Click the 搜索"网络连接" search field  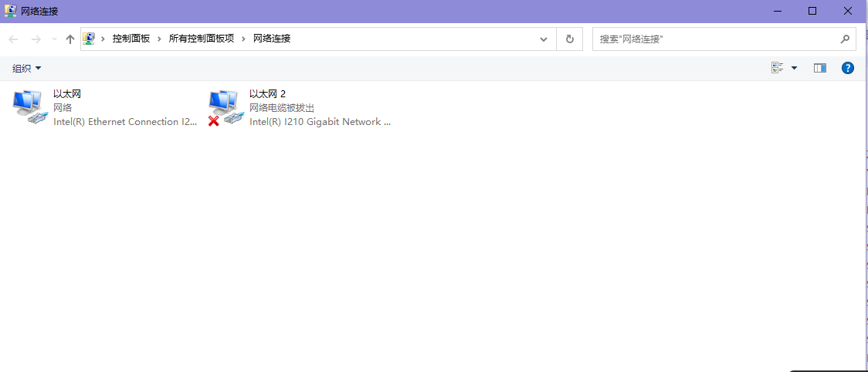point(717,39)
